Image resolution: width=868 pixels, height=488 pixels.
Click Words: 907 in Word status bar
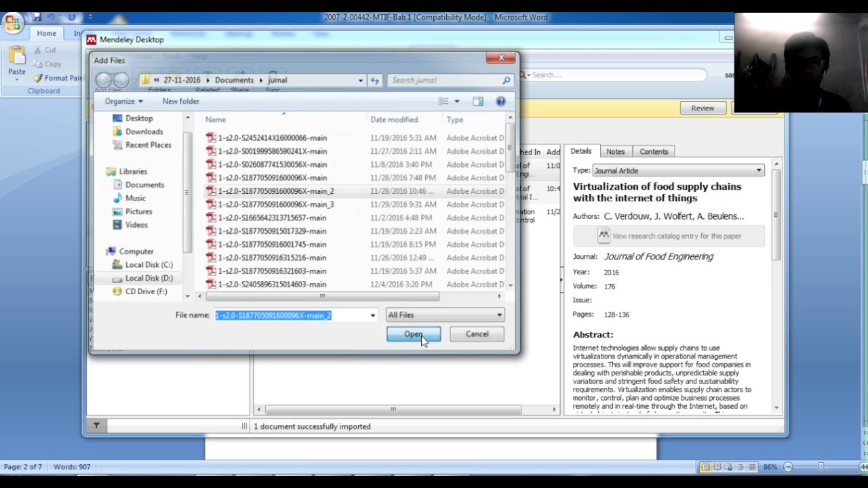[x=71, y=466]
